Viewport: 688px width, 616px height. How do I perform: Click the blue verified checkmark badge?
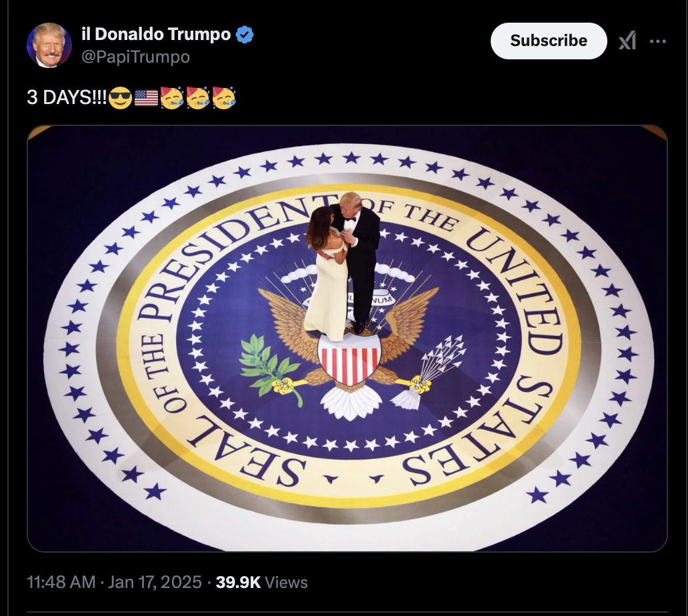(x=245, y=34)
